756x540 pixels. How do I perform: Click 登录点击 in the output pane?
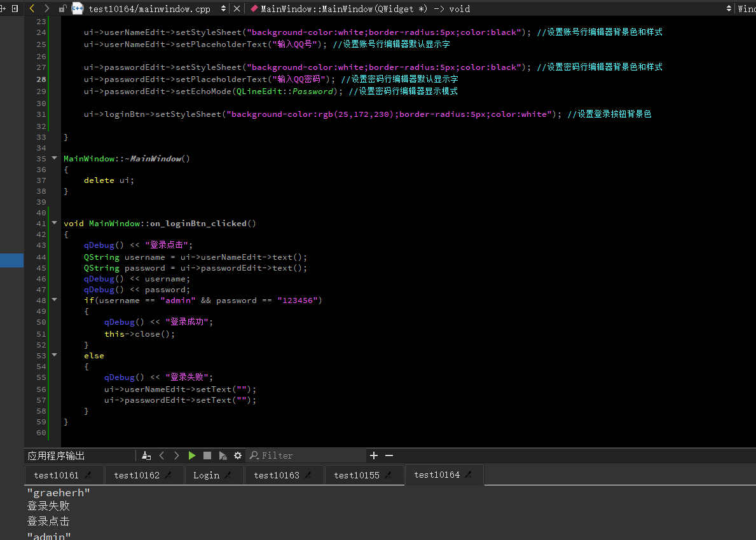tap(48, 521)
